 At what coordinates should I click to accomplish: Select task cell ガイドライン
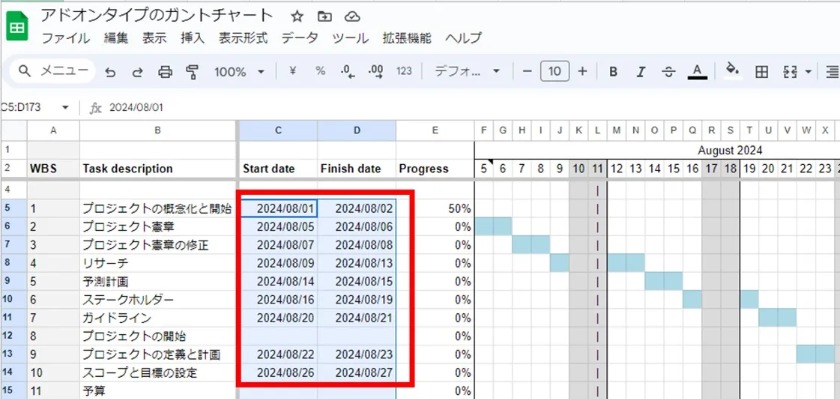[x=158, y=318]
